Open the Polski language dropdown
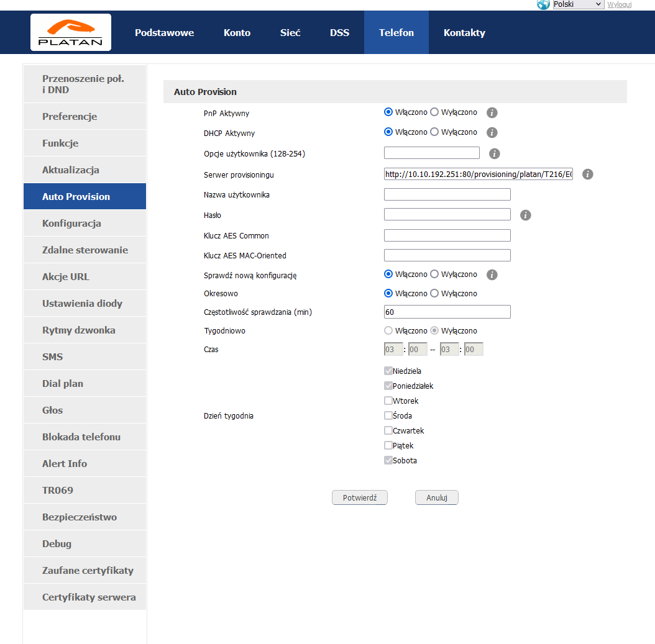 (x=578, y=4)
